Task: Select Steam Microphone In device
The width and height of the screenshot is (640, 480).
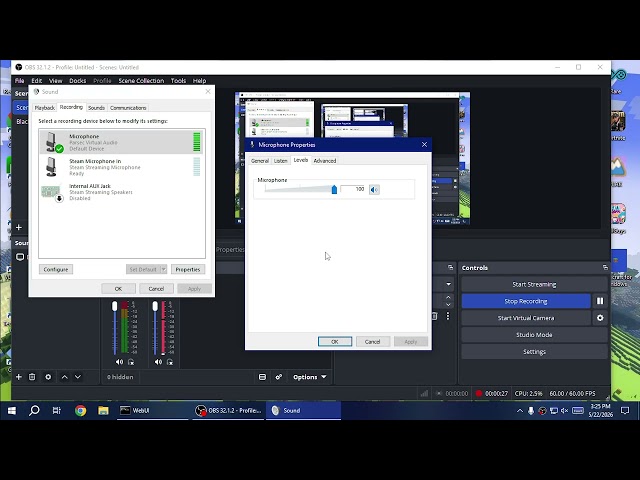Action: click(122, 167)
